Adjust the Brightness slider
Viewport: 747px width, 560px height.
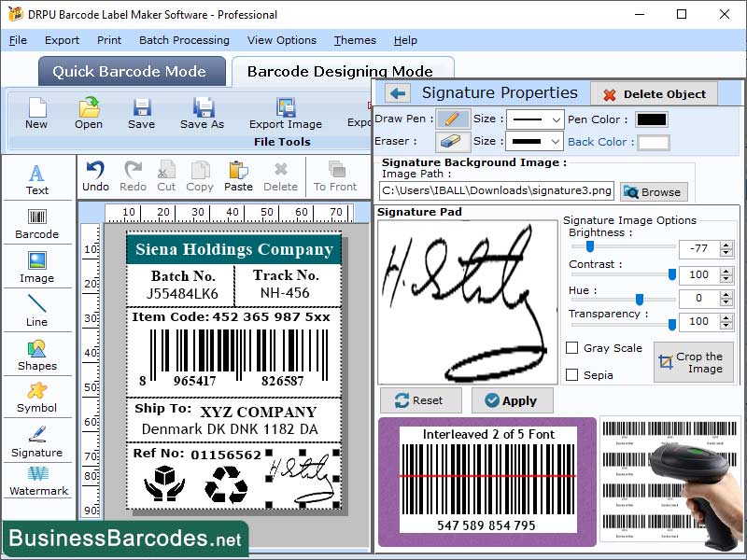(x=588, y=248)
